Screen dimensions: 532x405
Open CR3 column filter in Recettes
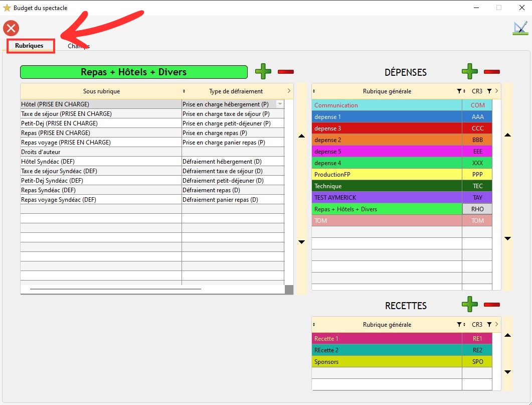click(x=489, y=325)
